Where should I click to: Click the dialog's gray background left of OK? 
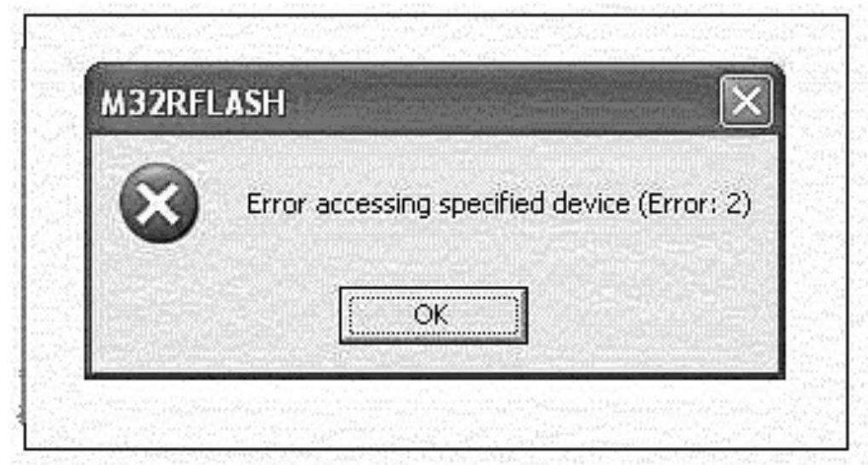[216, 315]
